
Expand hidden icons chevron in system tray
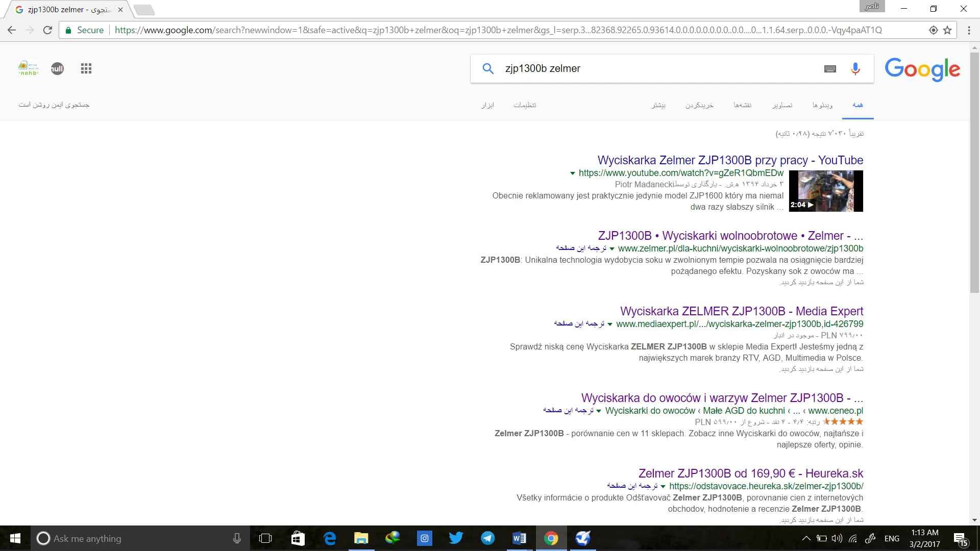coord(806,538)
